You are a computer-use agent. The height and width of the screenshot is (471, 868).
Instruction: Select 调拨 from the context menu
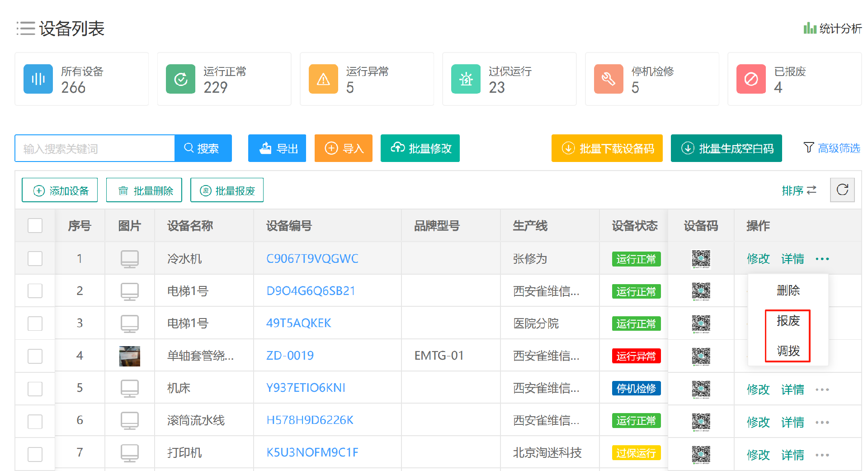pyautogui.click(x=788, y=351)
